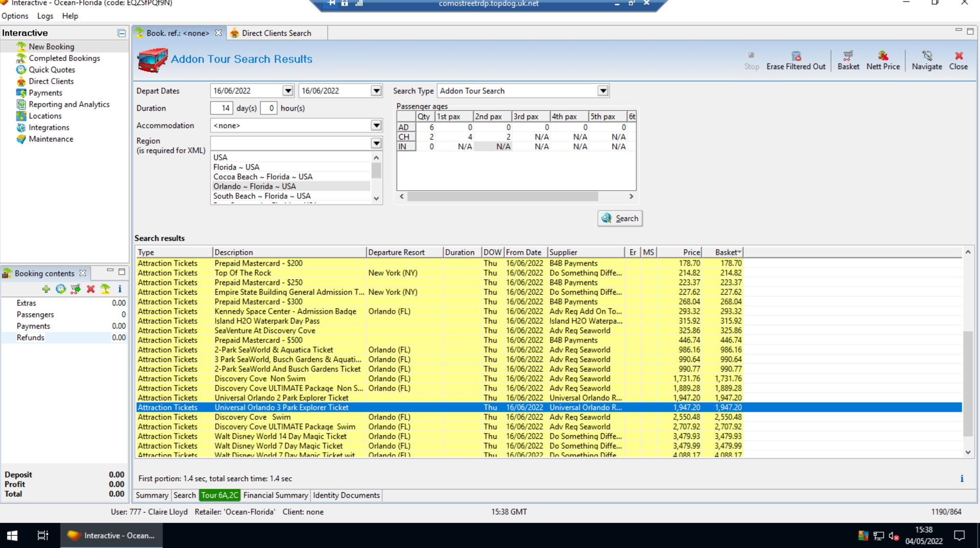Select Locations in the sidebar
This screenshot has width=980, height=548.
tap(45, 116)
